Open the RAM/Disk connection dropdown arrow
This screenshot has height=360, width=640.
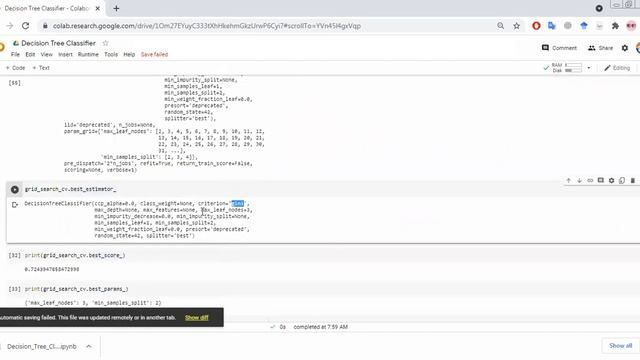pos(589,68)
